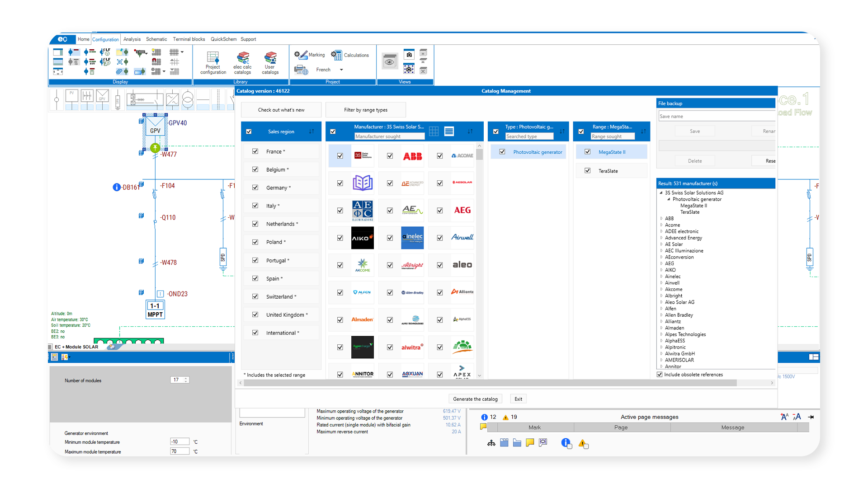868x488 pixels.
Task: Uncheck the Germany sales region
Action: (x=255, y=188)
